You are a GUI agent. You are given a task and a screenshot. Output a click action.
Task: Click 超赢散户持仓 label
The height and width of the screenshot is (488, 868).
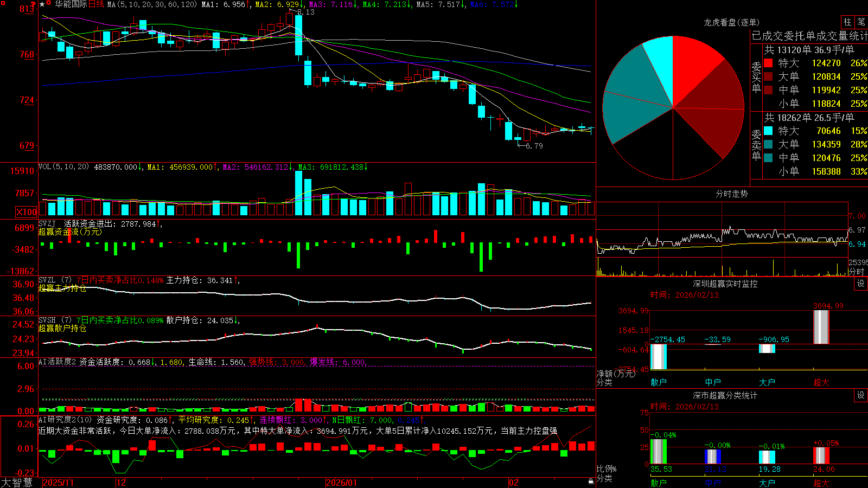click(x=62, y=328)
